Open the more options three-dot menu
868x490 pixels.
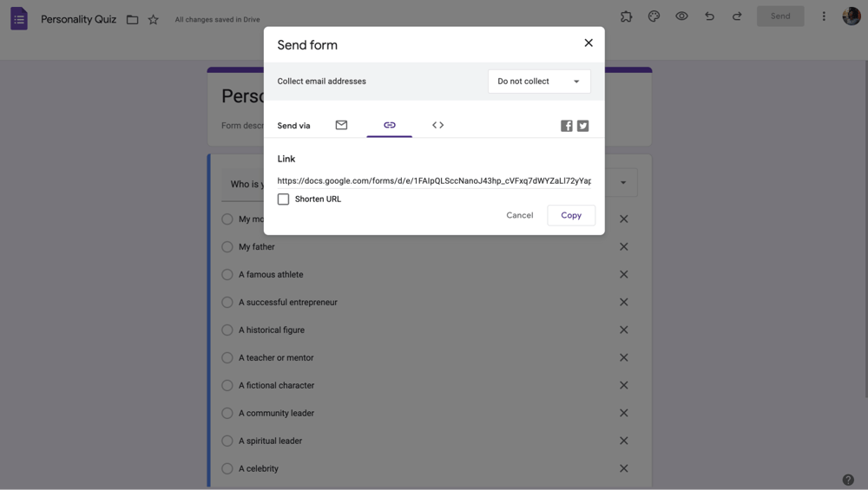click(824, 16)
